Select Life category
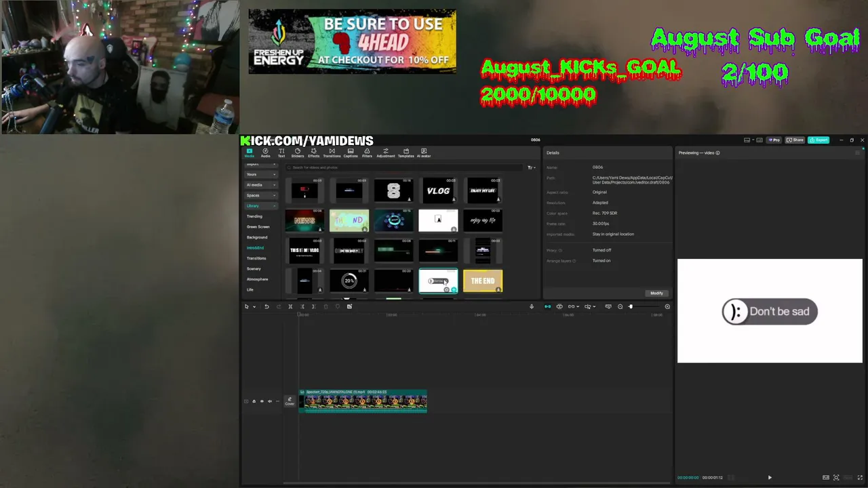The image size is (868, 488). 250,290
